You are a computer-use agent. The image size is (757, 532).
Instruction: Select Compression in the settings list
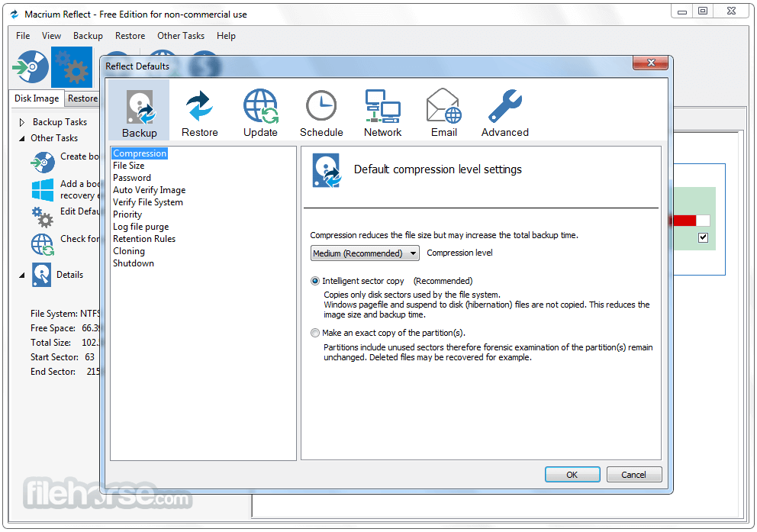pos(140,153)
